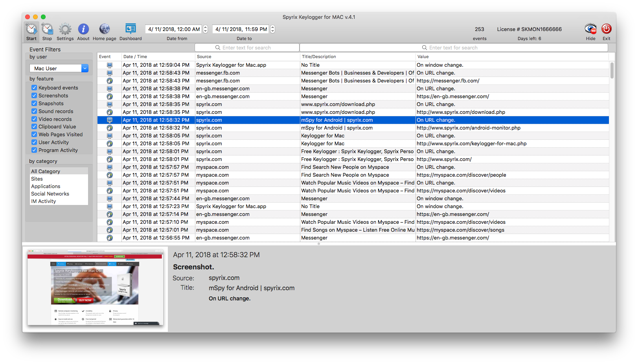Open the Dashboard icon
The image size is (638, 364).
(131, 29)
